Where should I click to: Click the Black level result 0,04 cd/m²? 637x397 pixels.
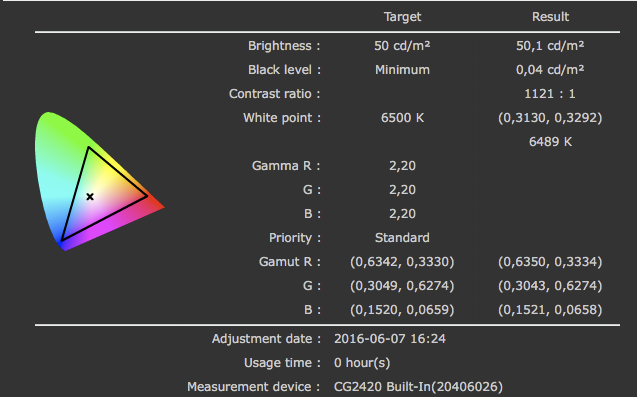pos(550,69)
